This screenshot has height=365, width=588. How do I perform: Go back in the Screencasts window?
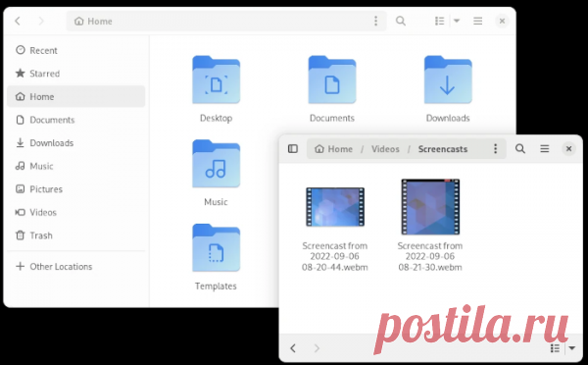(x=293, y=348)
